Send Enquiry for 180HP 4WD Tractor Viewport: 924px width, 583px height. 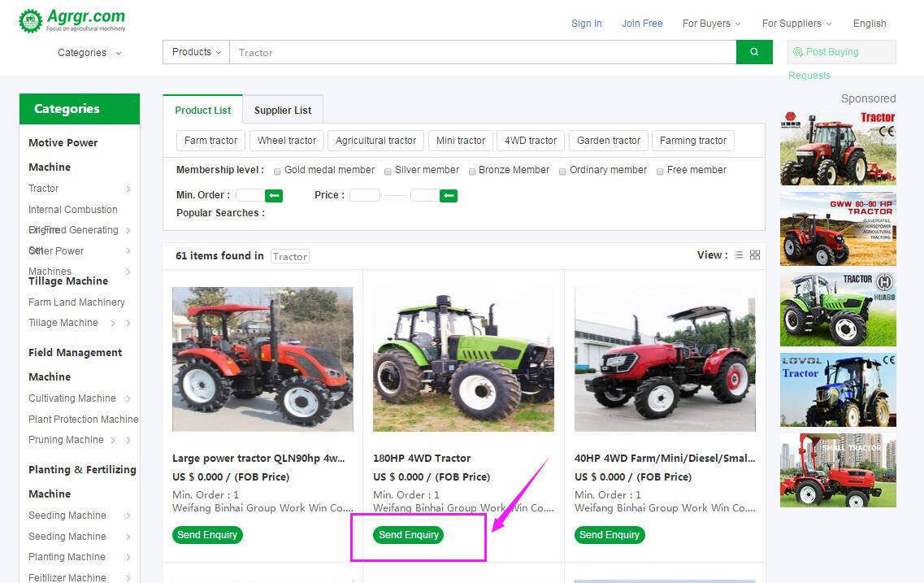click(409, 535)
